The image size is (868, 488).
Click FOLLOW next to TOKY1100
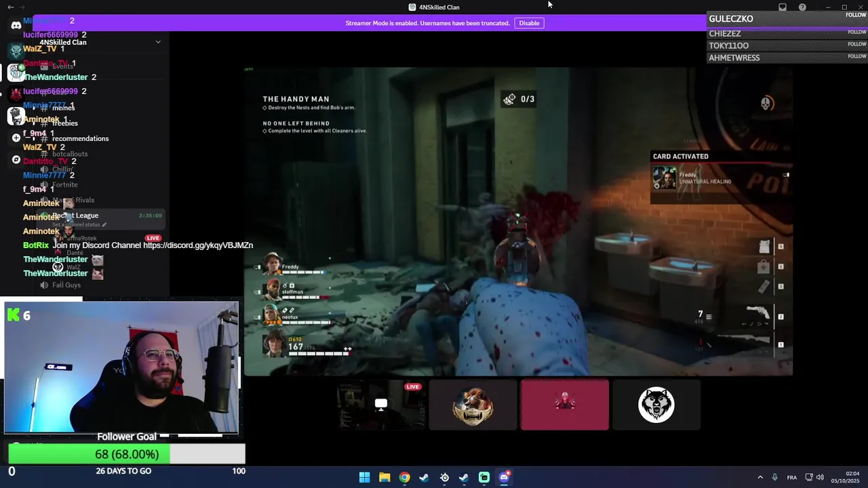point(856,44)
